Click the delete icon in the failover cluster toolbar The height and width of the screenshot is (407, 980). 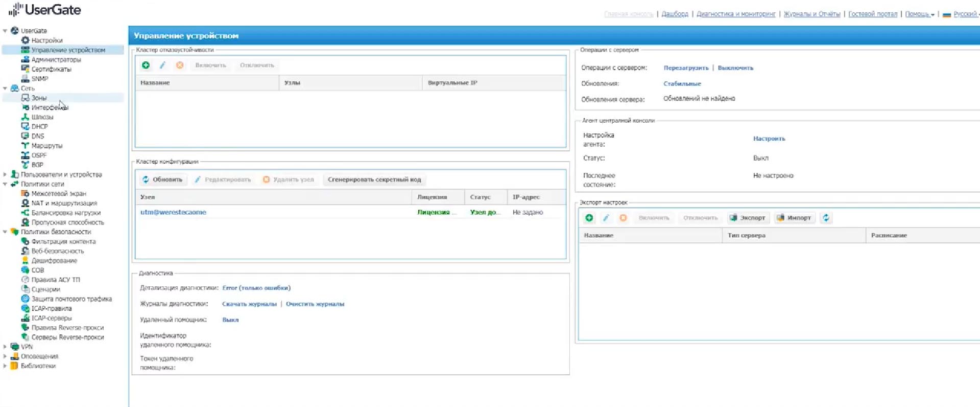click(180, 65)
